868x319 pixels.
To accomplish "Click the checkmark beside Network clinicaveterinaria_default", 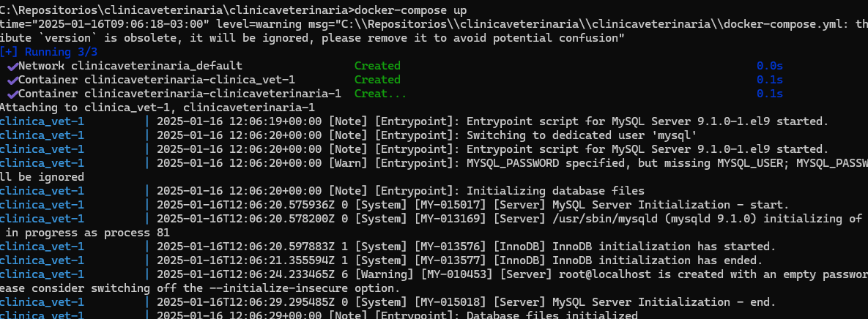I will pos(12,67).
